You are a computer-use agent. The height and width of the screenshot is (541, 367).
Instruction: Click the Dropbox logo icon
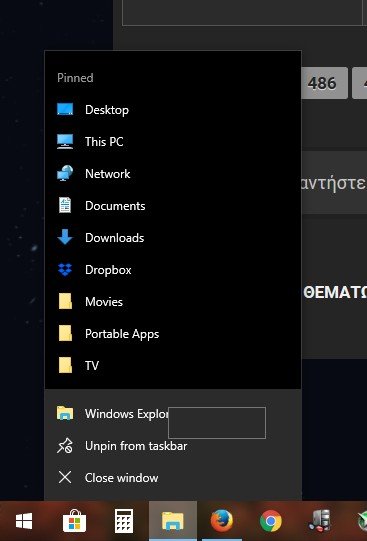pos(65,270)
